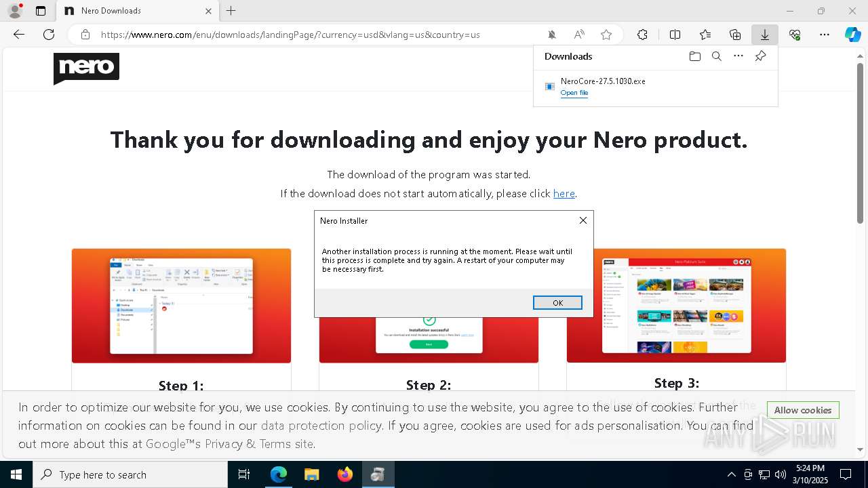Click the browser back arrow
The width and height of the screenshot is (868, 488).
click(x=19, y=35)
